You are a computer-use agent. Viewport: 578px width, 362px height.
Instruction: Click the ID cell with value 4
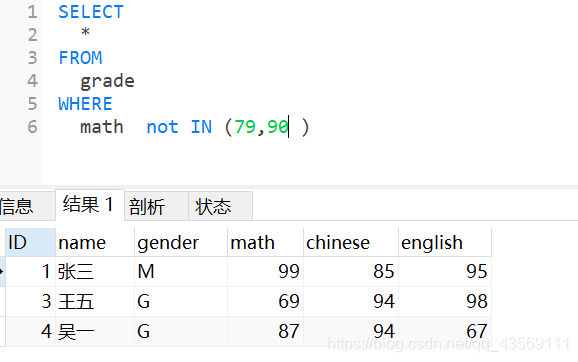(31, 331)
